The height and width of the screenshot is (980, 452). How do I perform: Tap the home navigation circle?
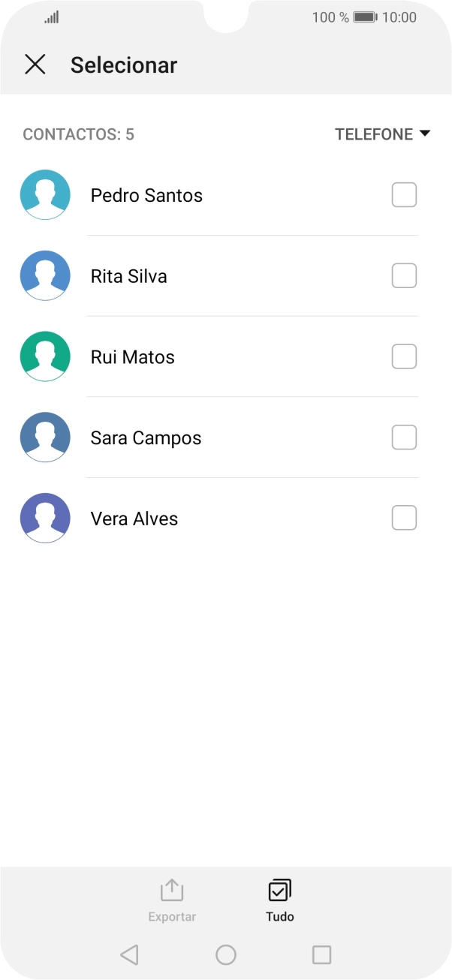[225, 954]
